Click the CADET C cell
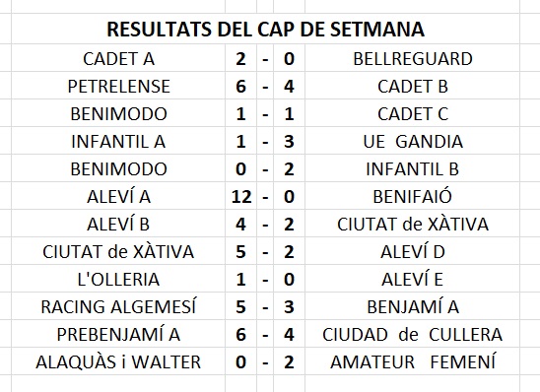540x392 pixels. click(412, 113)
